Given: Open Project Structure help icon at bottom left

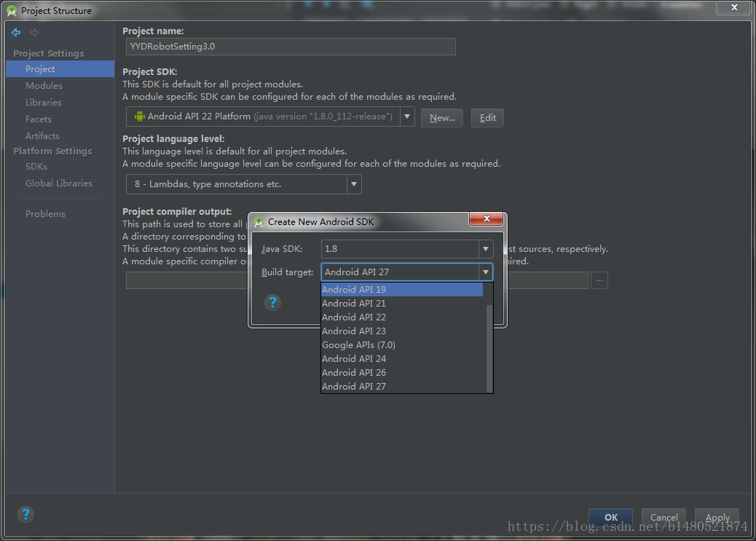Looking at the screenshot, I should [25, 515].
